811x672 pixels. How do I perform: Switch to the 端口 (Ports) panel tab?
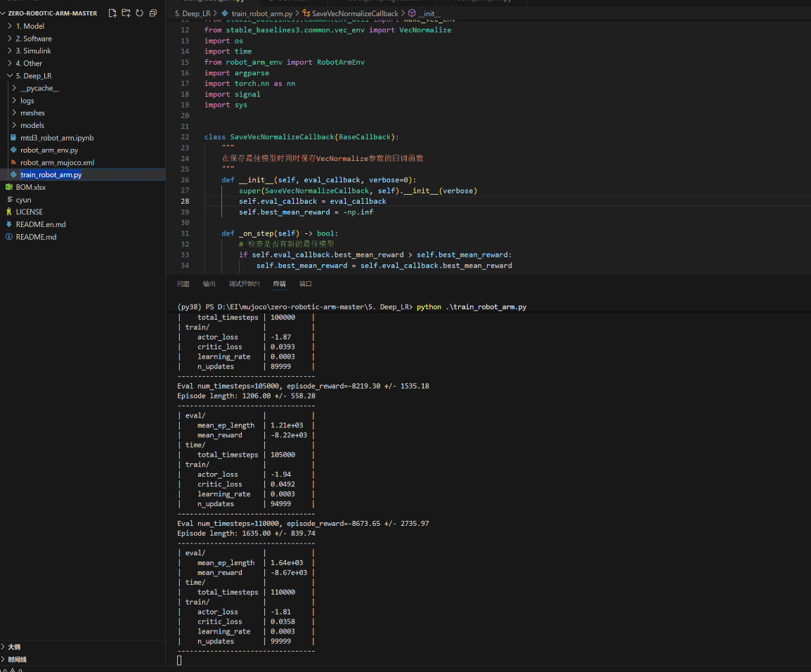click(x=306, y=284)
